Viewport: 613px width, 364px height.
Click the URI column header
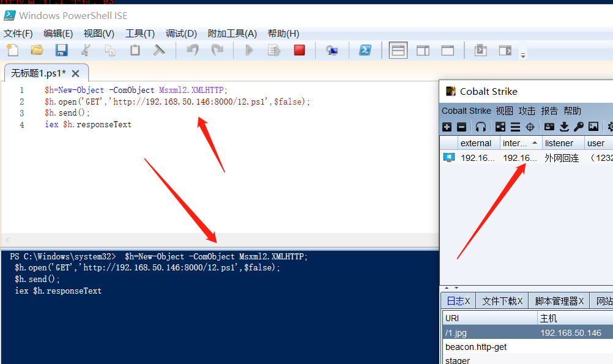tap(490, 318)
